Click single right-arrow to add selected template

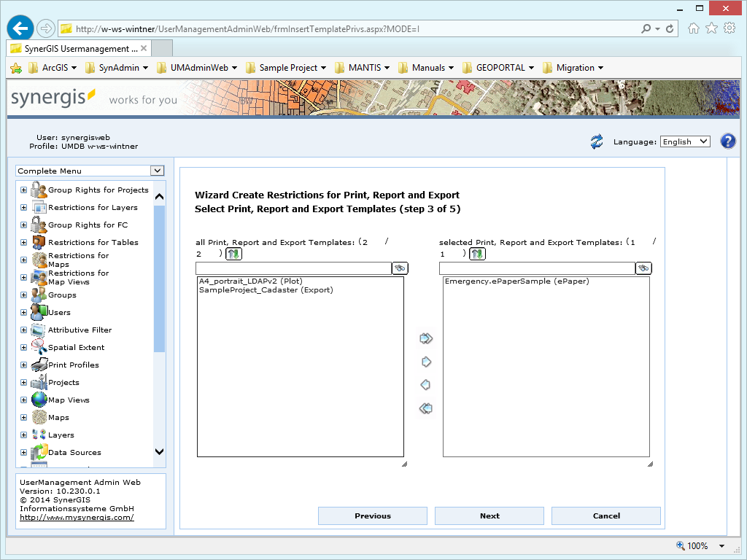click(426, 361)
